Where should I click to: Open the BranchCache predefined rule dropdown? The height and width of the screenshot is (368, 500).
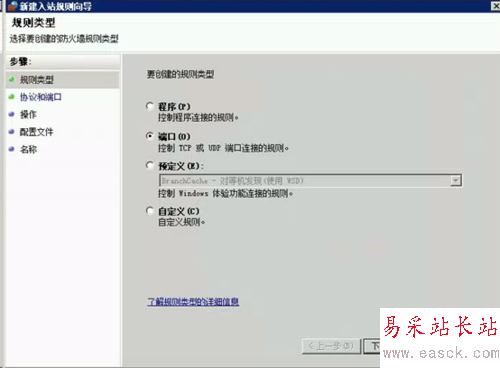pos(310,181)
